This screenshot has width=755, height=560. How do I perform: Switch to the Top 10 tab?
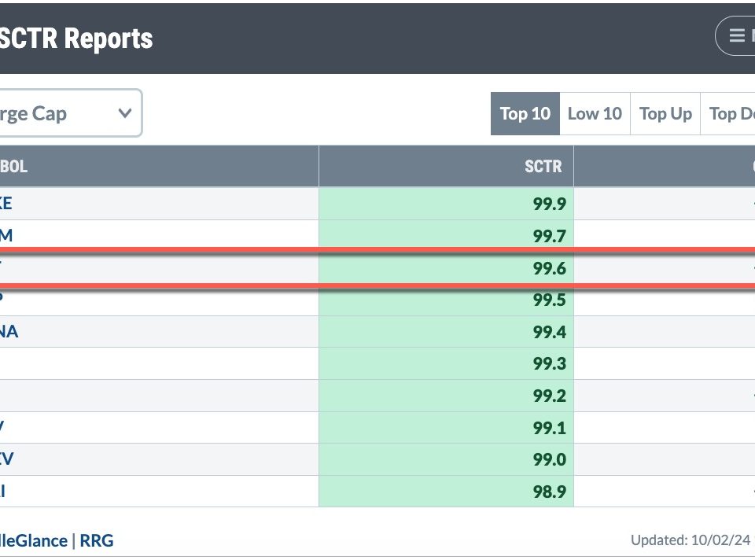click(525, 114)
